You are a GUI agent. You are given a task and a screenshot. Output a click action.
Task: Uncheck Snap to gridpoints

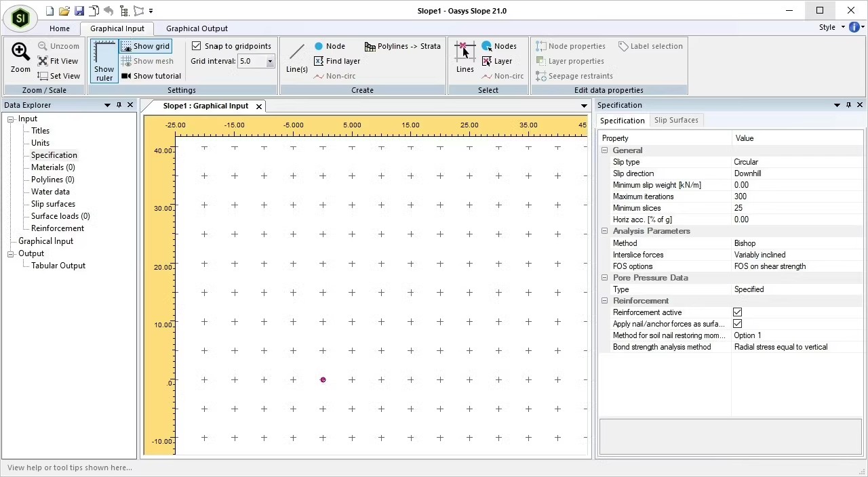click(x=197, y=46)
